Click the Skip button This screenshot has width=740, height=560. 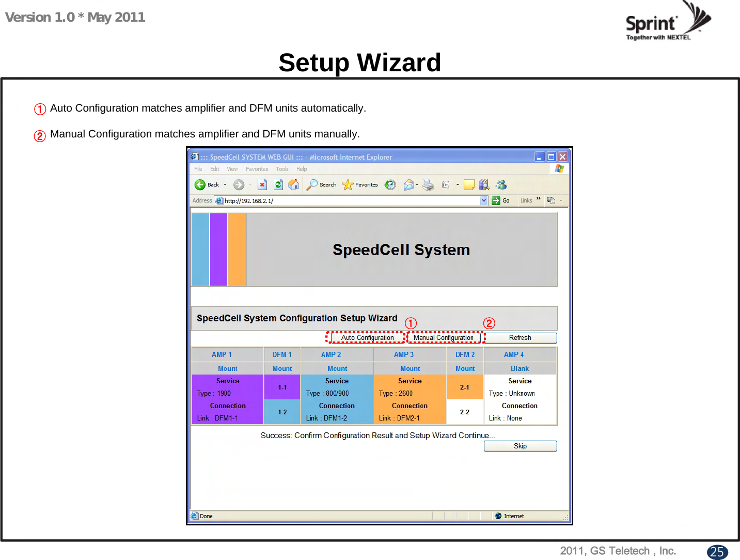click(x=520, y=446)
